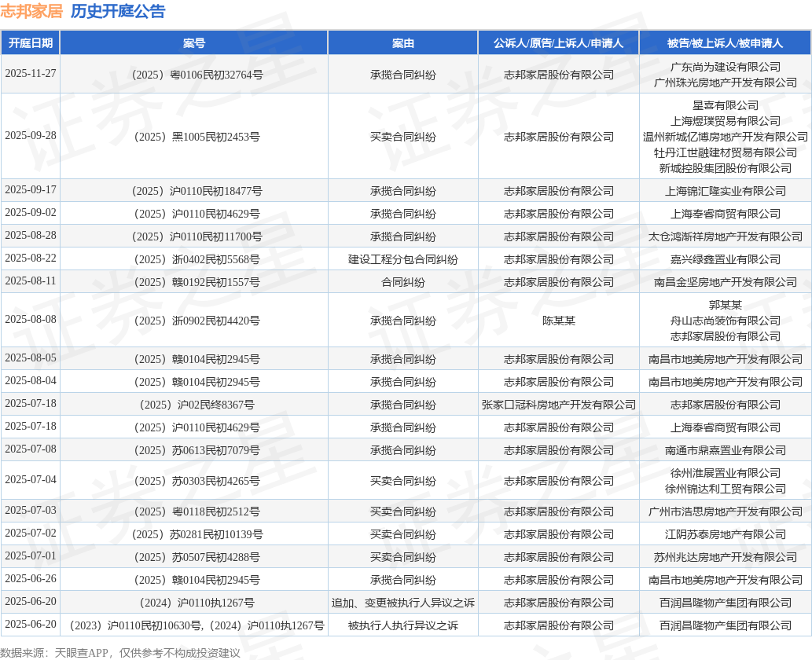Screen dimensions: 812x660
Task: Select the 案由 column header
Action: [x=403, y=43]
